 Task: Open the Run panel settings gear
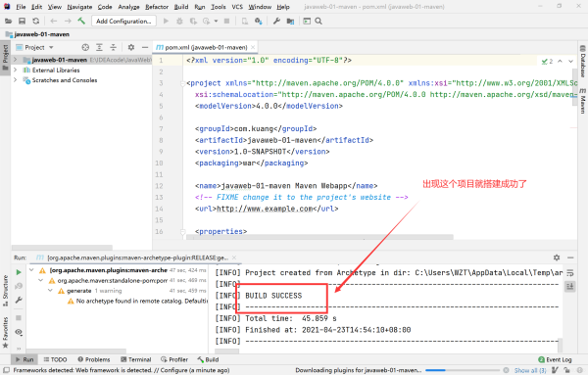(x=557, y=258)
